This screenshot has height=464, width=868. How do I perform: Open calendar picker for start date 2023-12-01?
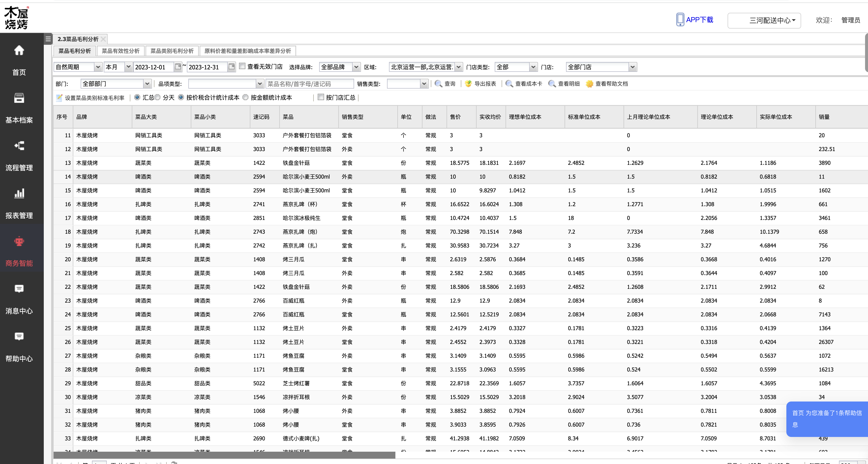(x=178, y=67)
